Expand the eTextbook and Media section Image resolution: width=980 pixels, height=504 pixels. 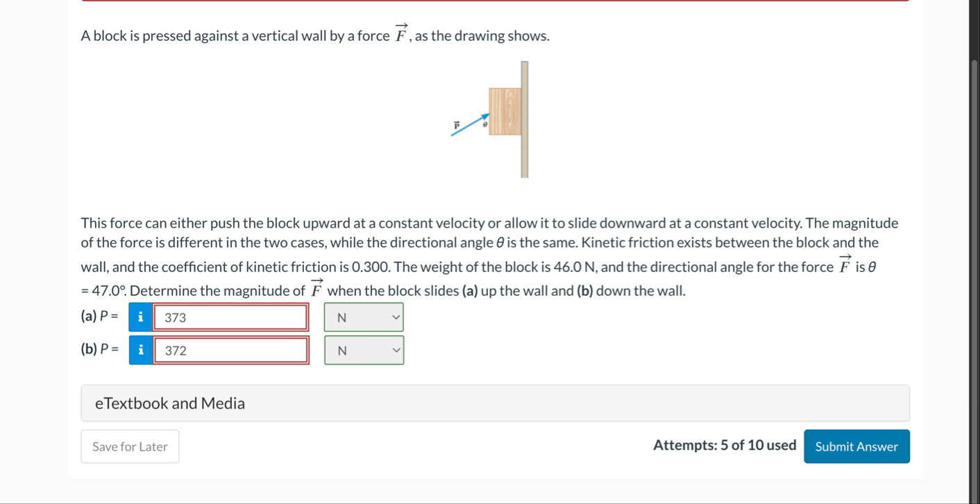click(x=495, y=403)
